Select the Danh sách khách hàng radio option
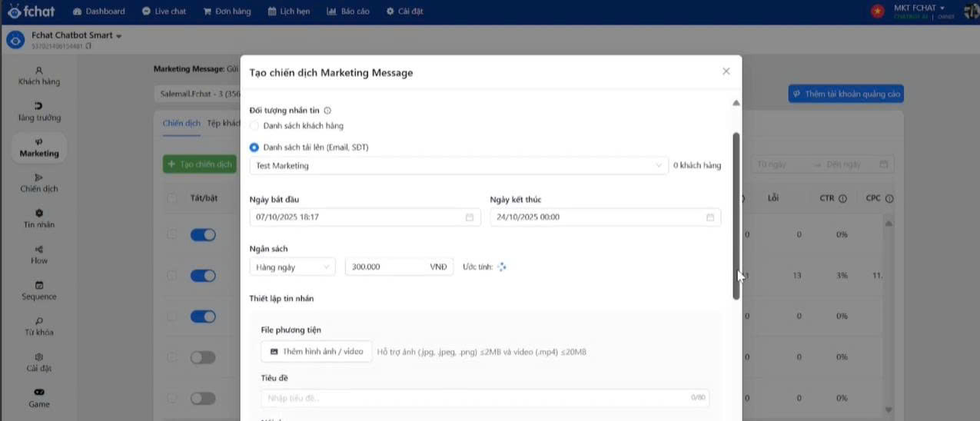 254,125
